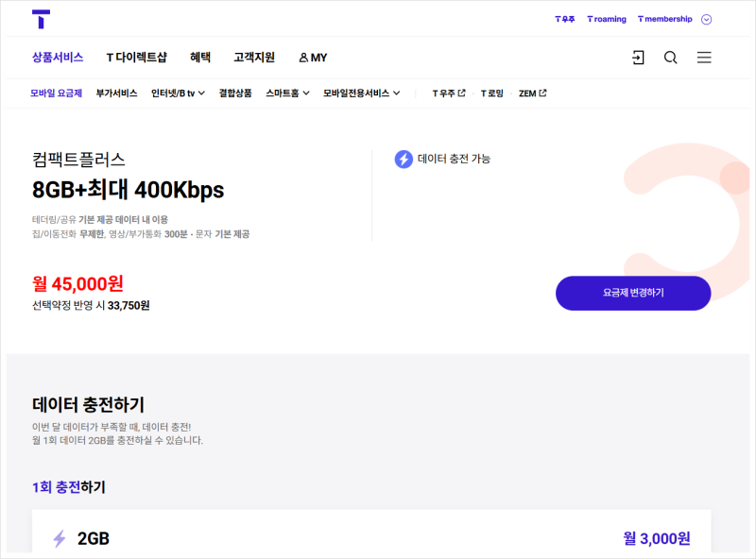The height and width of the screenshot is (559, 756).
Task: Open the hamburger menu icon
Action: 704,58
